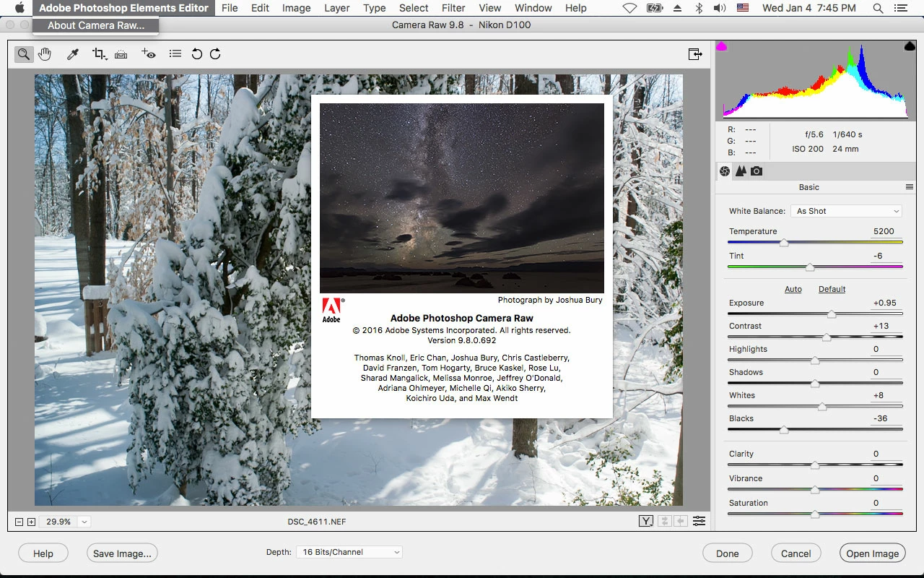Image resolution: width=924 pixels, height=578 pixels.
Task: Click the Help button
Action: pos(43,553)
